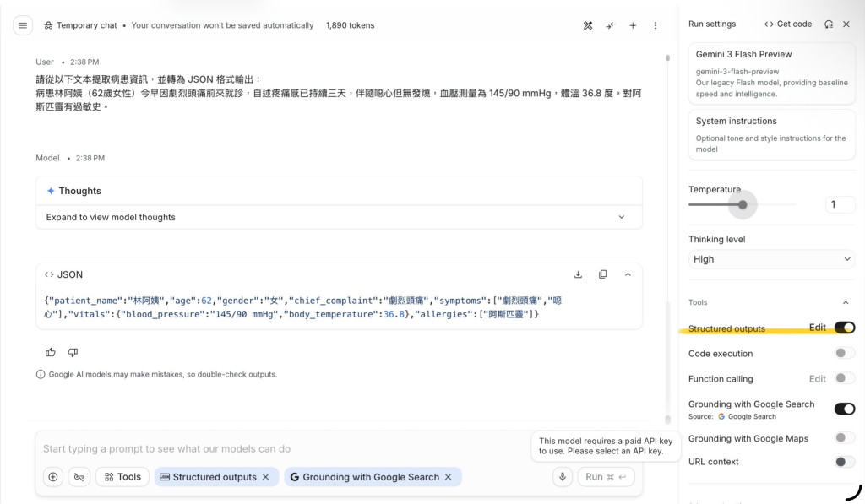Download the JSON output
Viewport: 865px width, 504px height.
coord(578,274)
